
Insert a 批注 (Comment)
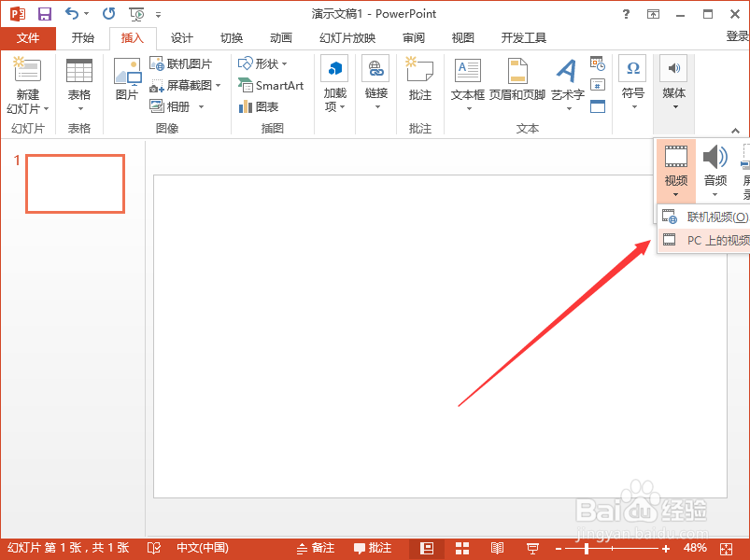point(419,82)
